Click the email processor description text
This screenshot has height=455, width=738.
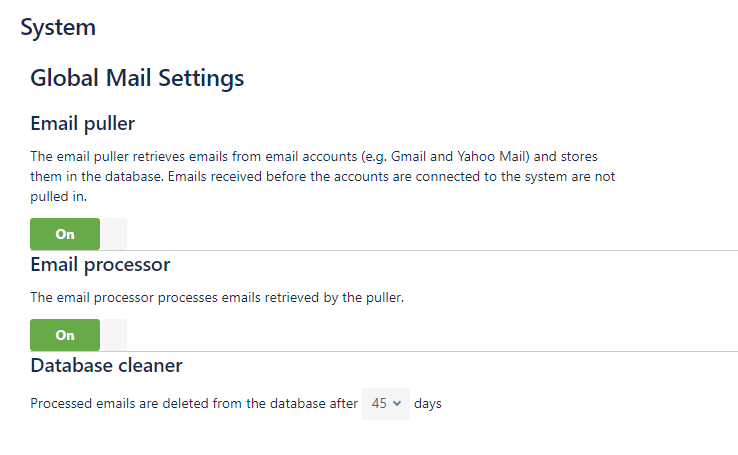click(x=216, y=297)
